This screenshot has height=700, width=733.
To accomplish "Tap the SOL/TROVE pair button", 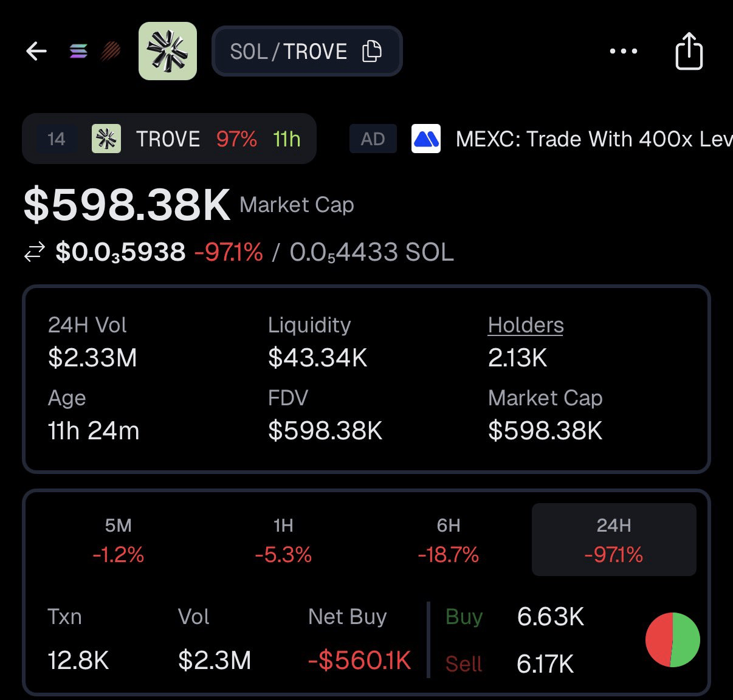I will coord(289,51).
